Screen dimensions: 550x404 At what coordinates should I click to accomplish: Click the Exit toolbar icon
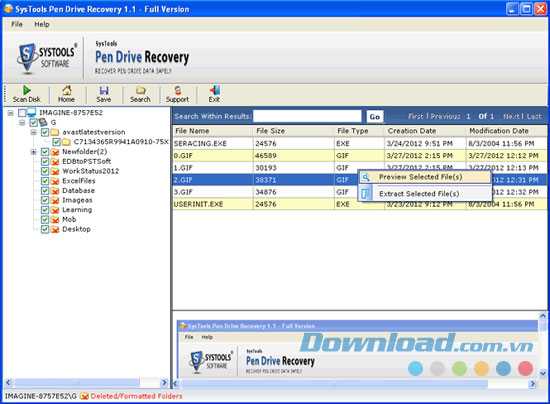[x=214, y=90]
